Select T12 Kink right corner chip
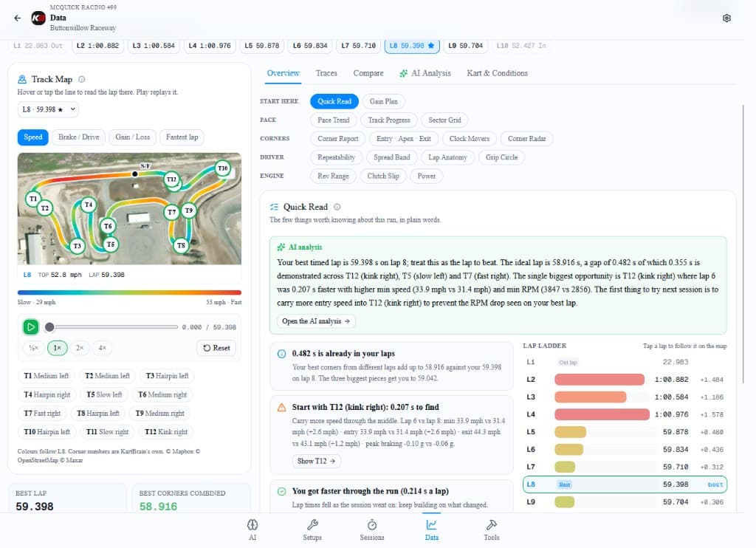Screen dimensions: 756x548 coord(166,432)
